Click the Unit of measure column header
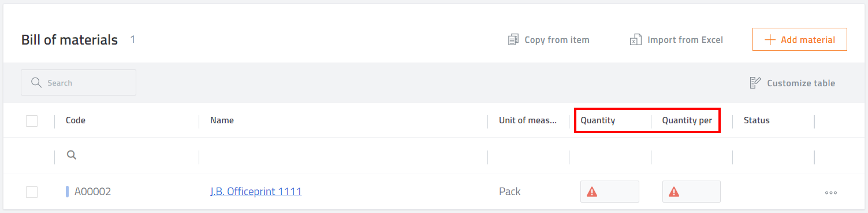This screenshot has width=868, height=213. [528, 120]
